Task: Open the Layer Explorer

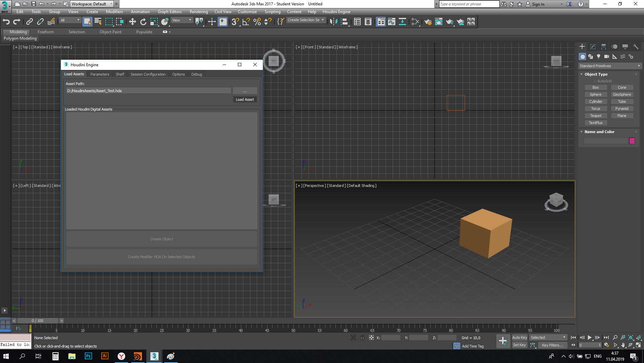Action: tap(368, 22)
